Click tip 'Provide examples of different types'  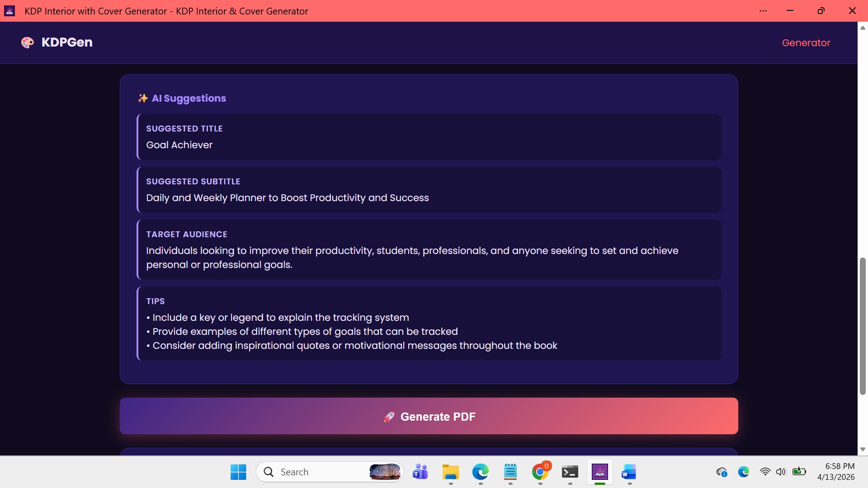pos(302,332)
